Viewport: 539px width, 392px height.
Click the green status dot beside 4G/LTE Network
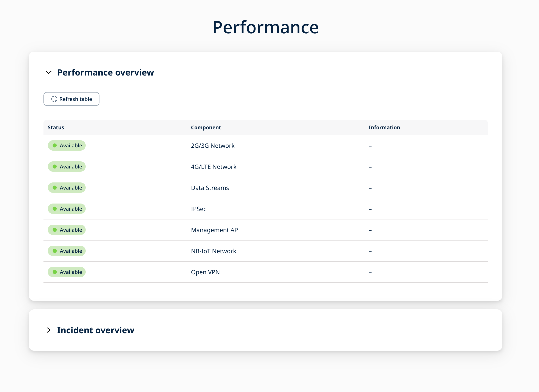[55, 167]
